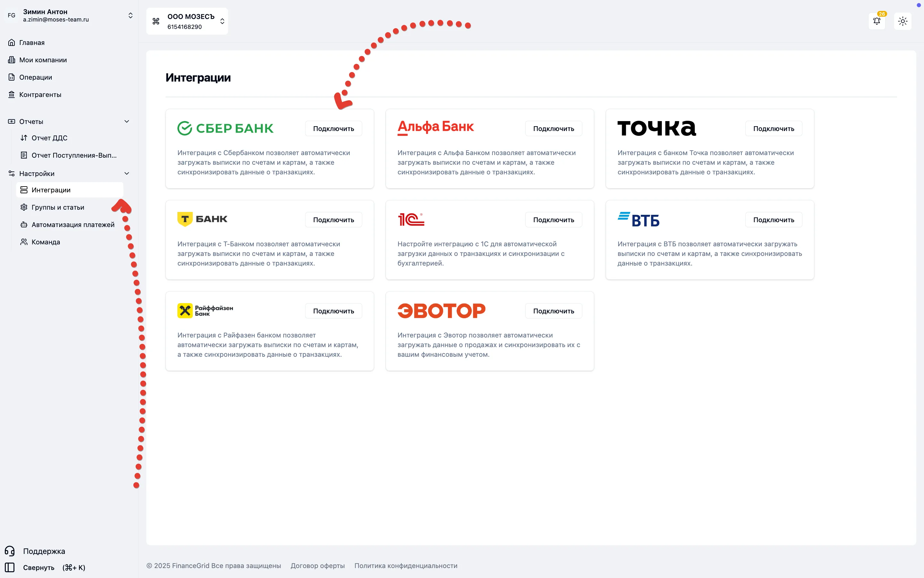
Task: Click the 6154168290 company number
Action: (184, 27)
